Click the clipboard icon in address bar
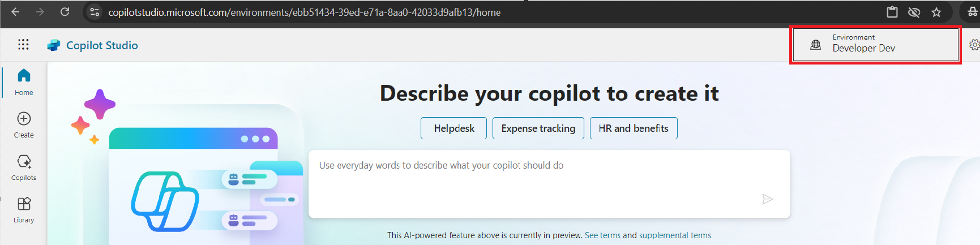Screen dimensions: 980x245 pos(892,12)
